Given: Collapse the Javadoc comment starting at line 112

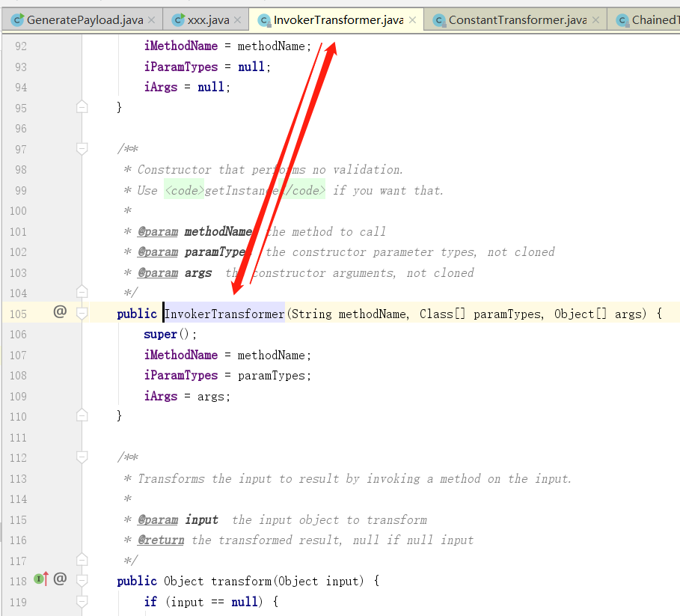Looking at the screenshot, I should 82,457.
